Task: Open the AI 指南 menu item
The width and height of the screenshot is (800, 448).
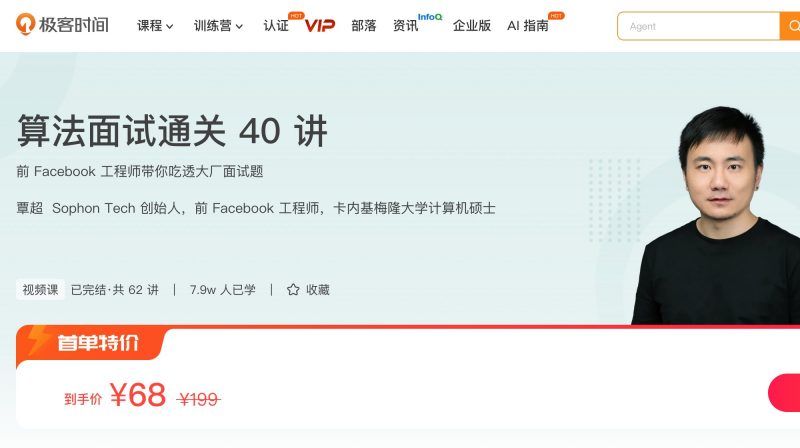Action: coord(528,26)
